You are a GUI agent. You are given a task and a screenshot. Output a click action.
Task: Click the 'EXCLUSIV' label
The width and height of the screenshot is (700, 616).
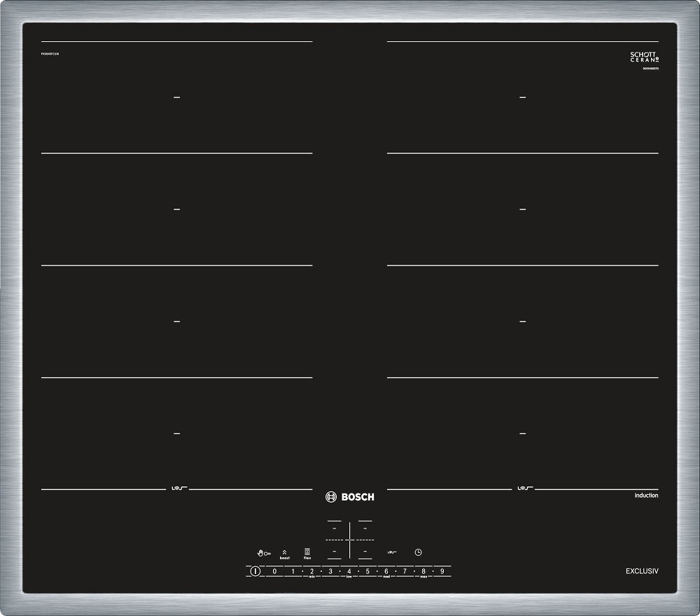click(x=642, y=571)
